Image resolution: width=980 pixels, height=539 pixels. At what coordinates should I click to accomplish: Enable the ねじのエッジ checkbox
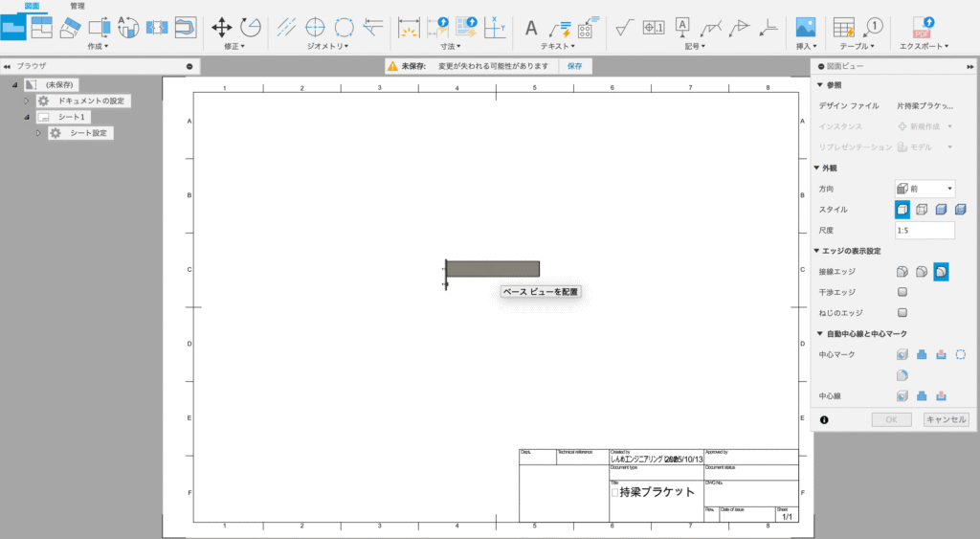pos(902,313)
